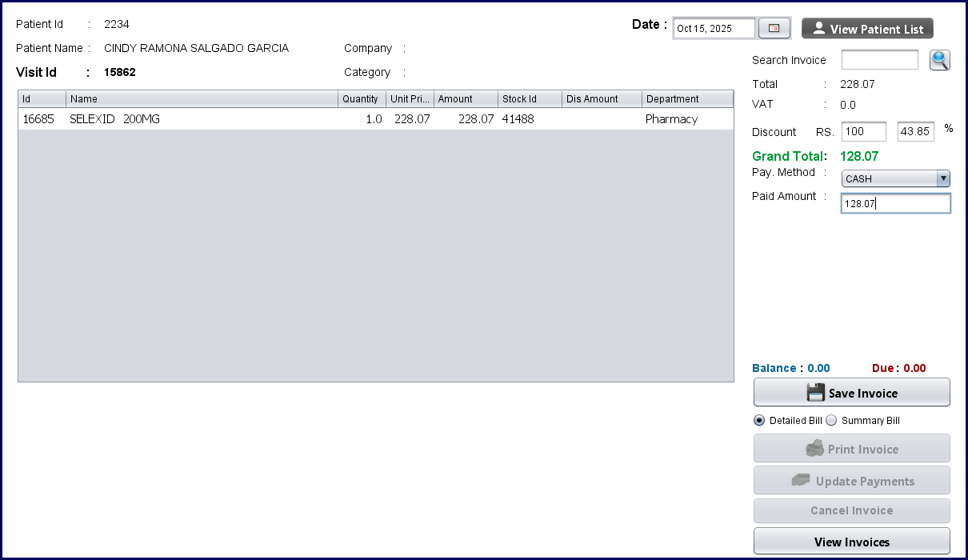Expand the Pay. Method CASH dropdown
Screen dimensions: 968x560
895,178
